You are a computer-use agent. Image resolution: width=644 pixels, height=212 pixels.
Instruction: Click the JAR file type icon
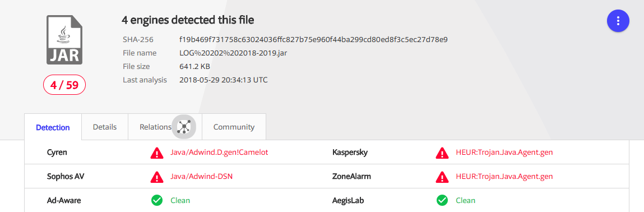click(x=64, y=39)
